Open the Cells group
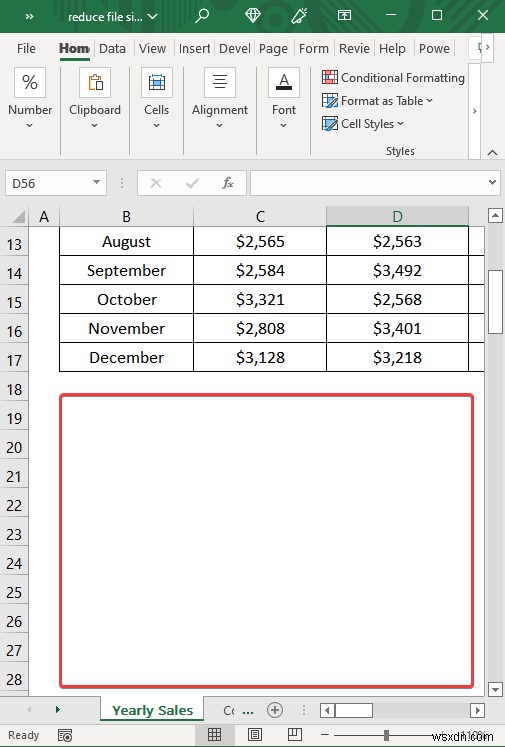The height and width of the screenshot is (747, 505). pos(156,99)
